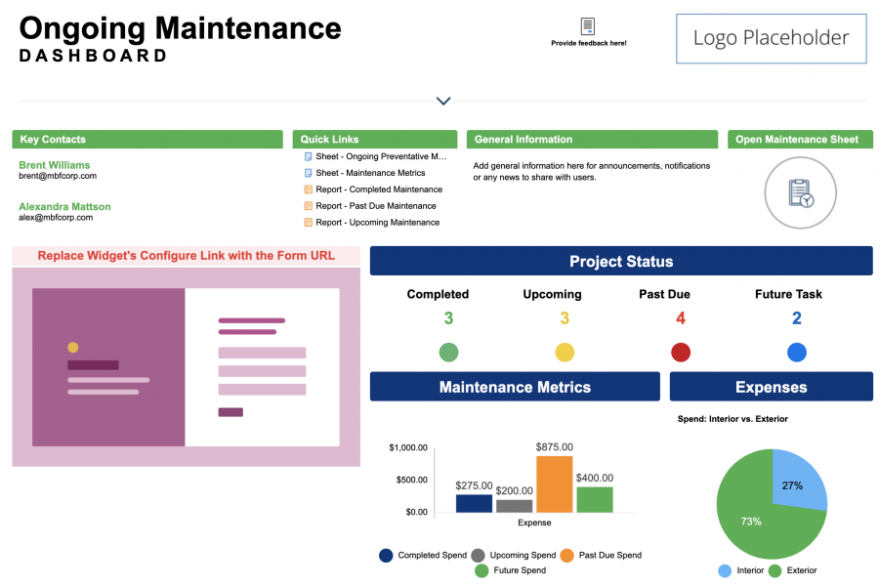Collapse the dashboard header via the chevron

coord(442,101)
